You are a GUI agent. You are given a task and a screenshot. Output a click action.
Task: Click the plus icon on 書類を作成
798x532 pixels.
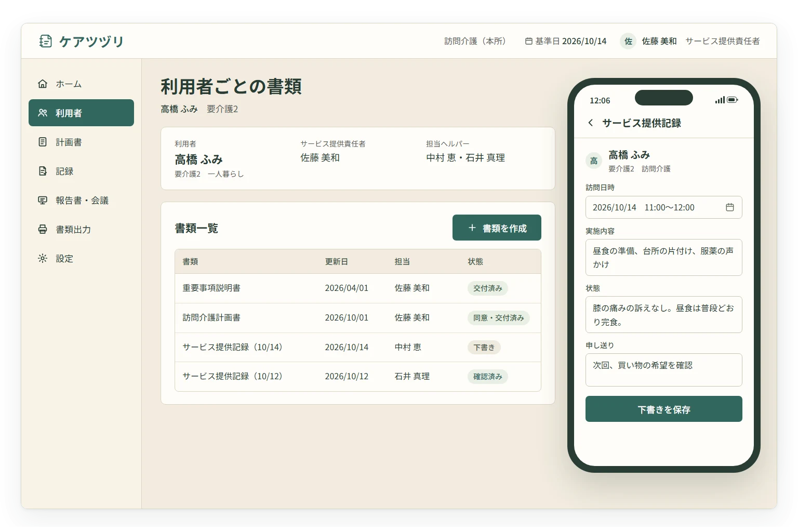(472, 228)
